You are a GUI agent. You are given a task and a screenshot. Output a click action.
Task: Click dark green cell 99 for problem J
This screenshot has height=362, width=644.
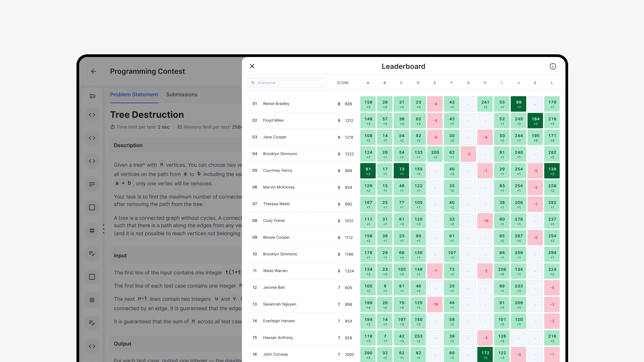pos(518,104)
